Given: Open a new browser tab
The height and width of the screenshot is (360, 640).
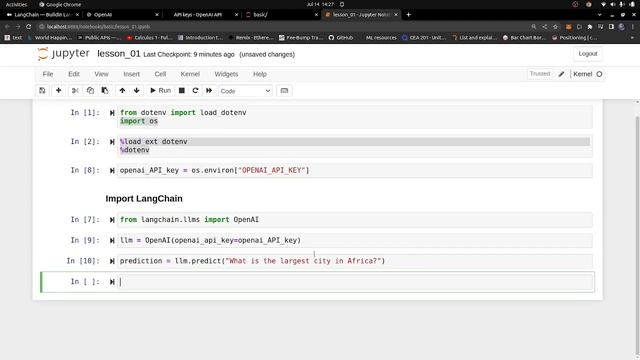Looking at the screenshot, I should (408, 15).
